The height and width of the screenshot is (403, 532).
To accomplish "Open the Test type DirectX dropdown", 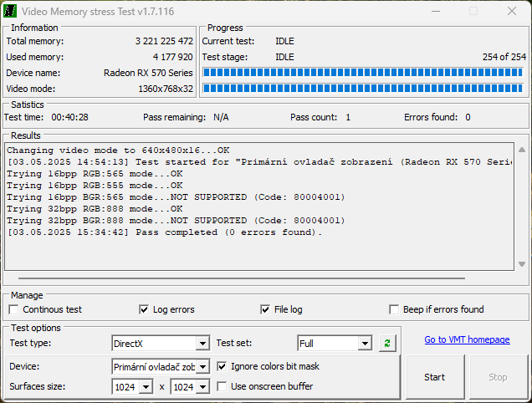I will pyautogui.click(x=202, y=344).
